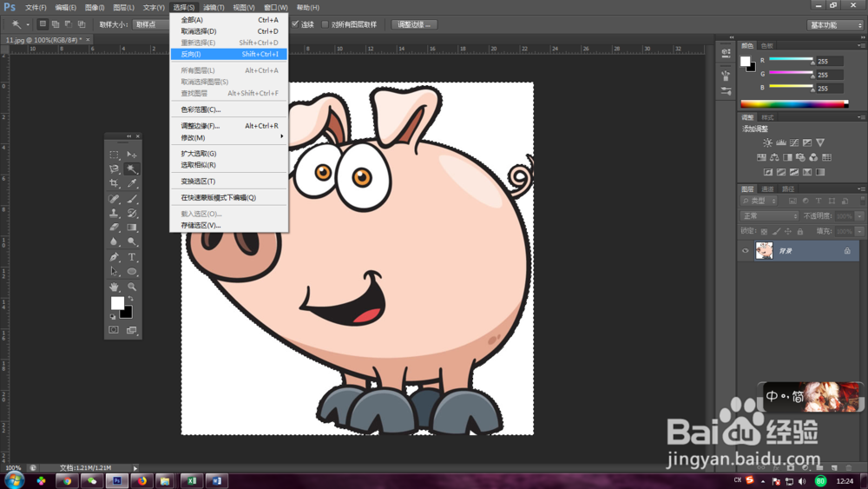This screenshot has height=489, width=868.
Task: Select the Zoom tool in toolbox
Action: tap(132, 287)
